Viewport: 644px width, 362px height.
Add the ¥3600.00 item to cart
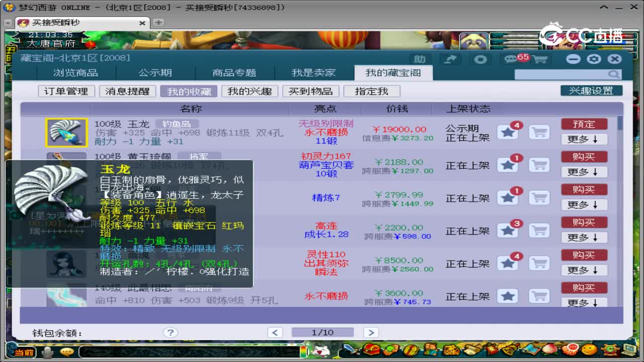click(539, 296)
